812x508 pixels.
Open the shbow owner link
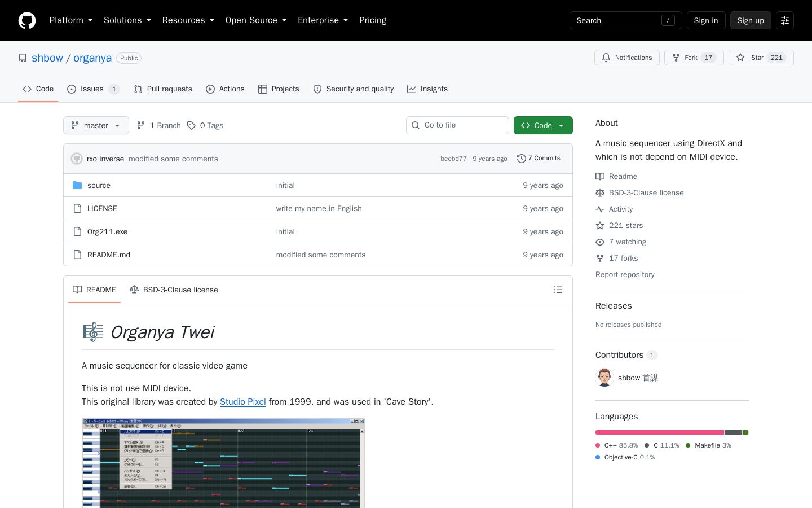point(47,58)
